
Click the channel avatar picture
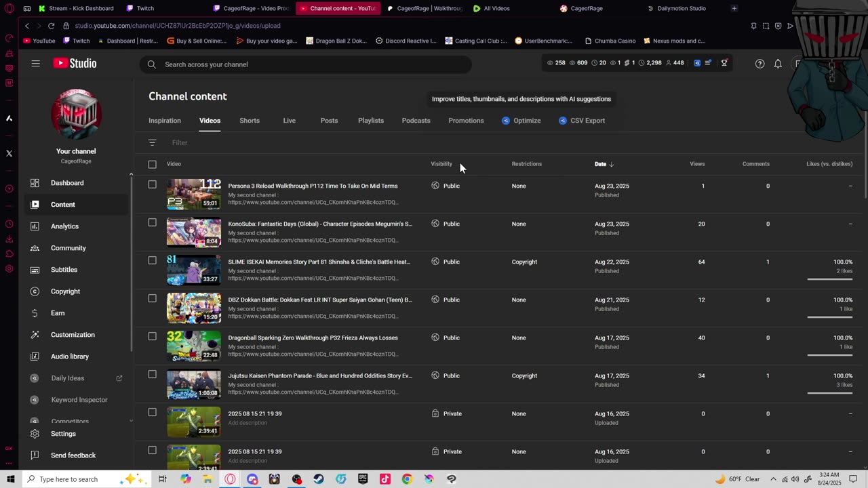[x=76, y=114]
